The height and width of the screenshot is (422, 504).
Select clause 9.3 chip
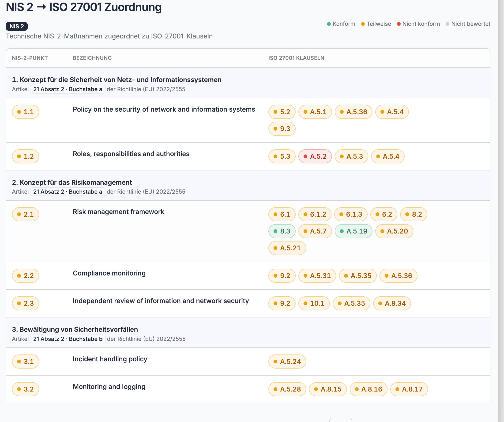coord(282,129)
